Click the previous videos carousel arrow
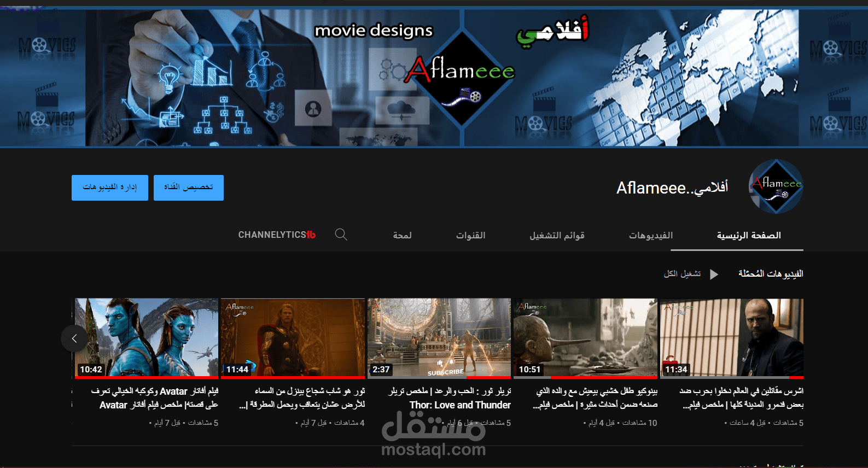Viewport: 868px width, 468px height. (74, 339)
